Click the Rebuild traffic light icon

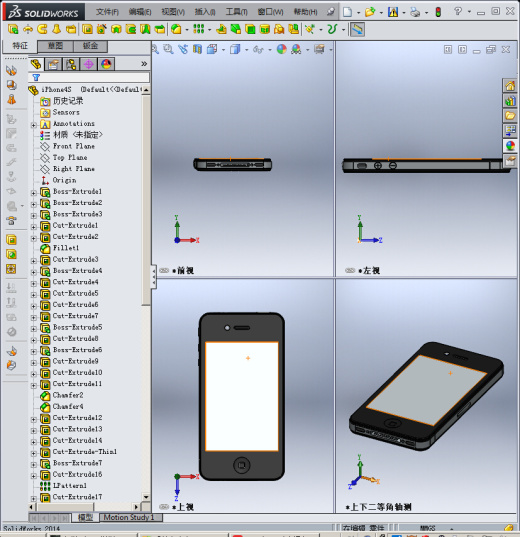click(x=438, y=12)
